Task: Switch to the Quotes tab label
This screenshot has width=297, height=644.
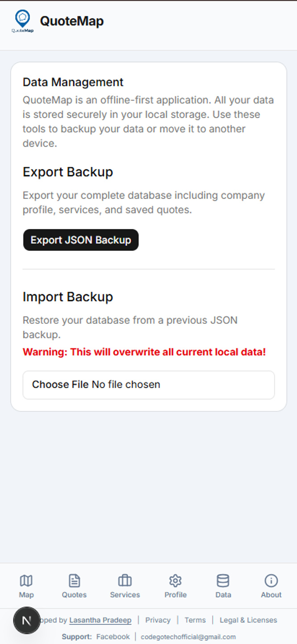Action: [x=74, y=595]
